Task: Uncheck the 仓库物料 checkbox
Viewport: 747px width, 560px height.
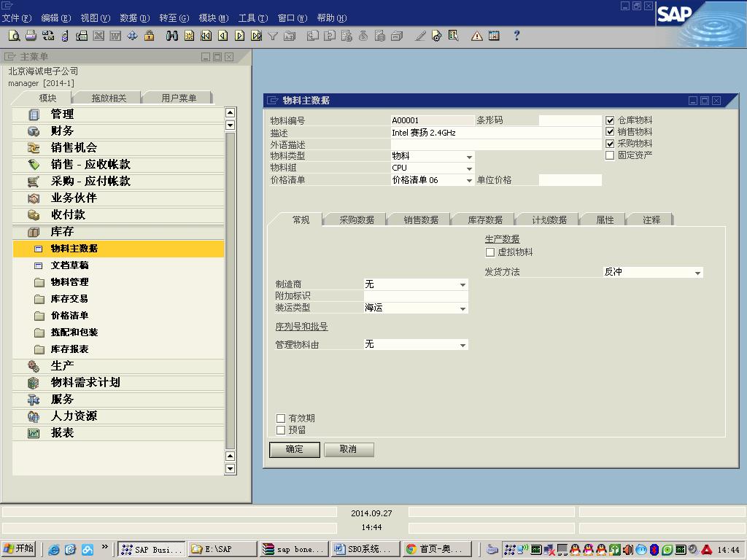Action: point(610,120)
